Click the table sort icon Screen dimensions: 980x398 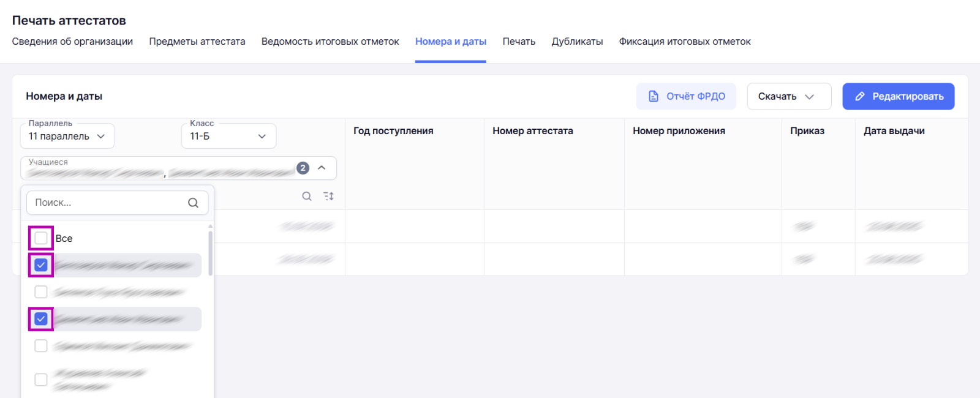[329, 196]
